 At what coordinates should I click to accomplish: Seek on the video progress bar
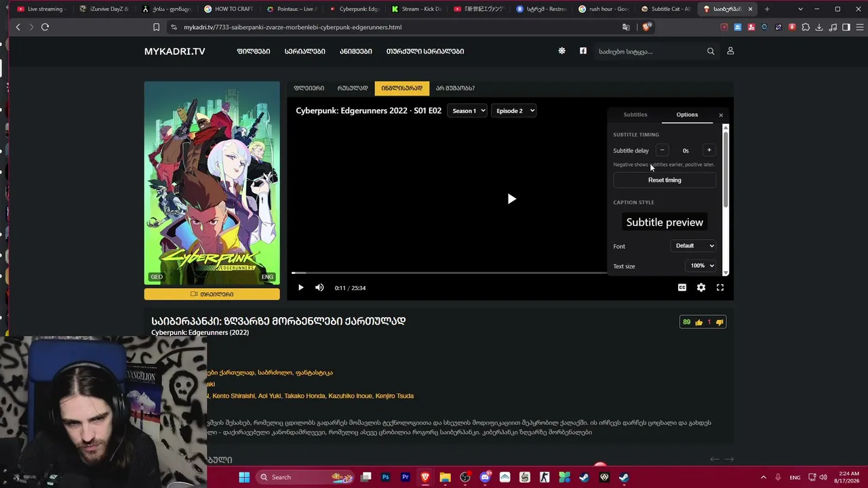click(449, 272)
